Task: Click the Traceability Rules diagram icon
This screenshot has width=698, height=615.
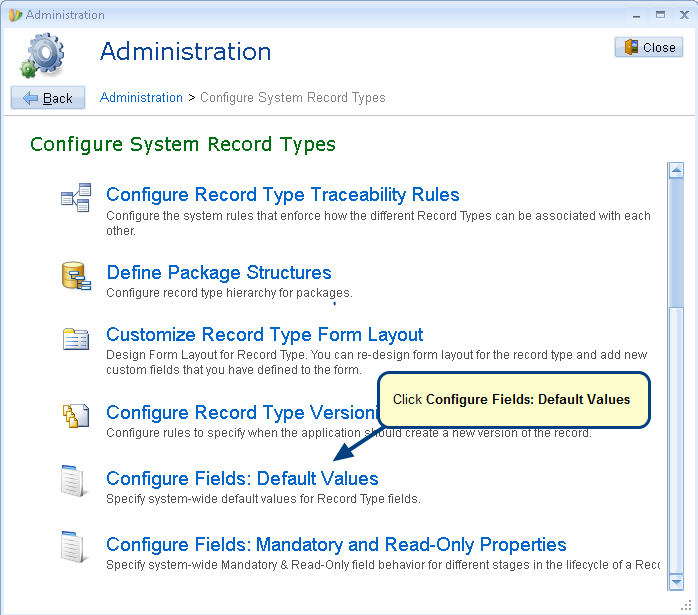Action: (x=76, y=197)
